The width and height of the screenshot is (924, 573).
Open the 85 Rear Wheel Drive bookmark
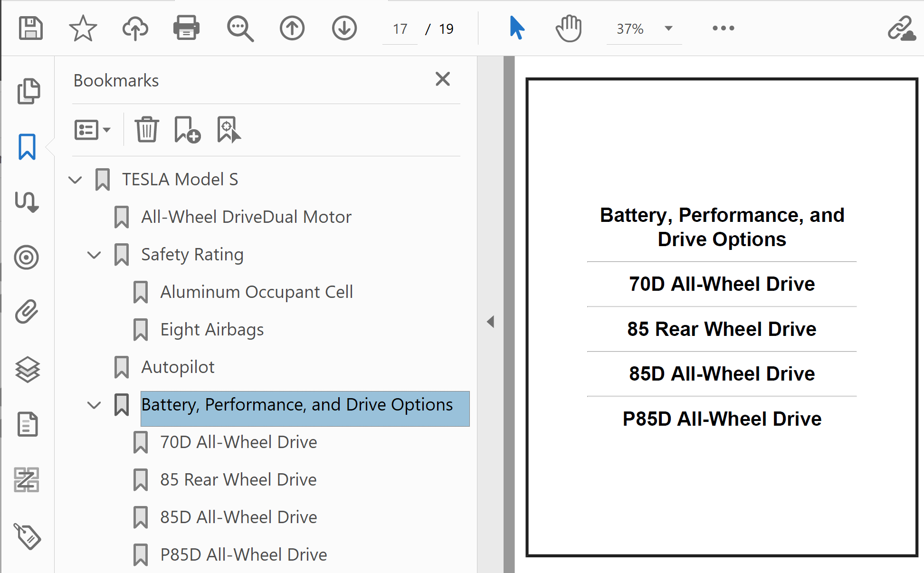pos(238,480)
